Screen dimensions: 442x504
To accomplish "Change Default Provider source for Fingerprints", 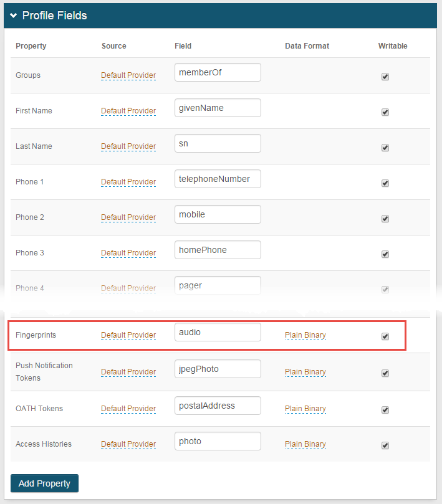I will coord(128,335).
